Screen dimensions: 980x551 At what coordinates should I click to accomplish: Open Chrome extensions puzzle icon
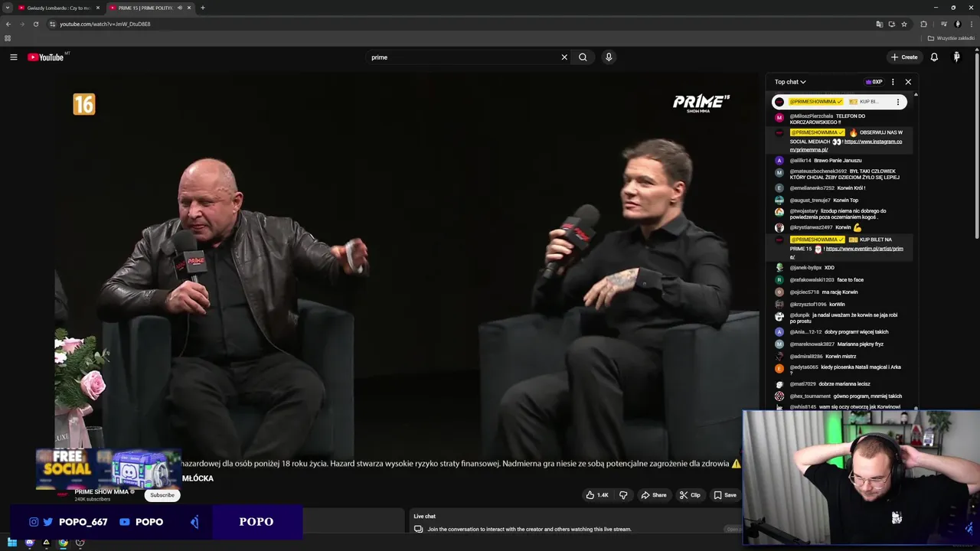pos(923,24)
